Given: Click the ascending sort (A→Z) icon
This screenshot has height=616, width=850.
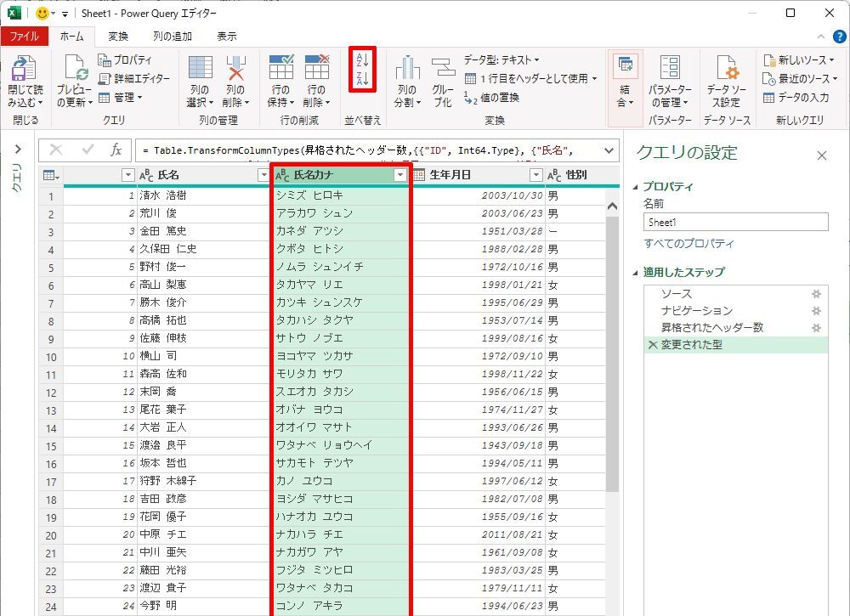Looking at the screenshot, I should 362,59.
